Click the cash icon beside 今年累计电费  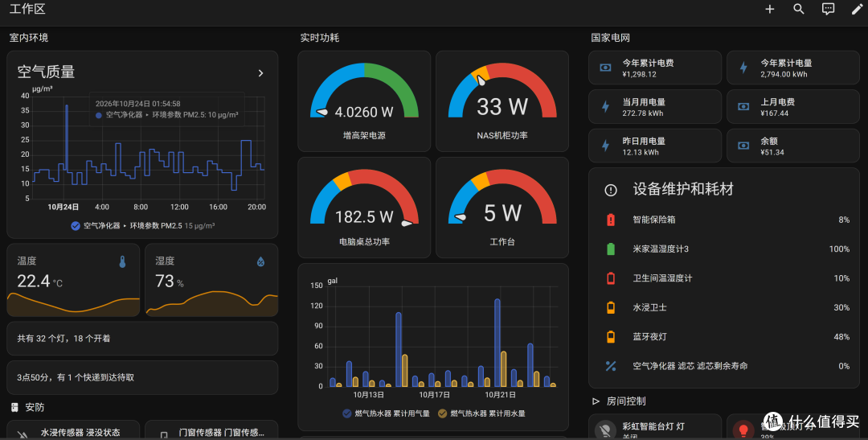606,68
